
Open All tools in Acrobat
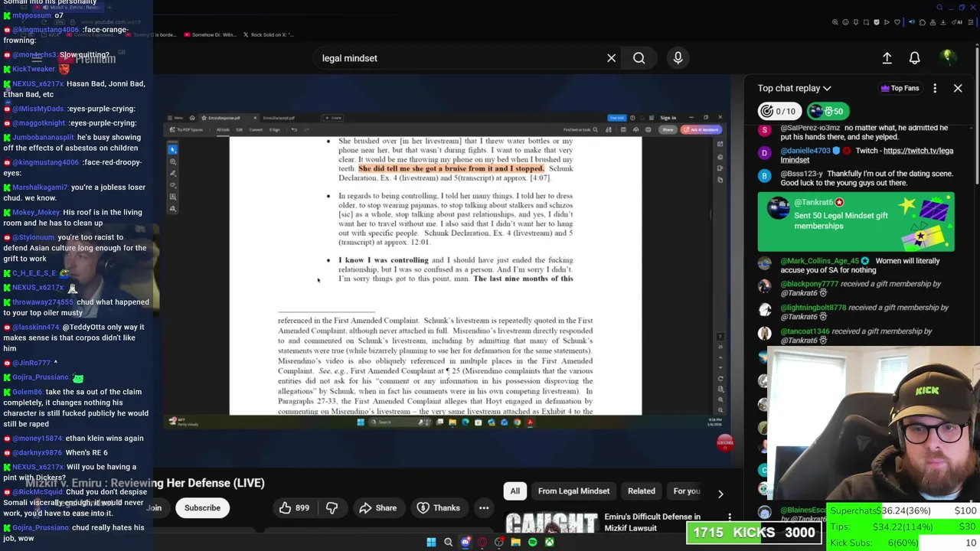point(223,129)
